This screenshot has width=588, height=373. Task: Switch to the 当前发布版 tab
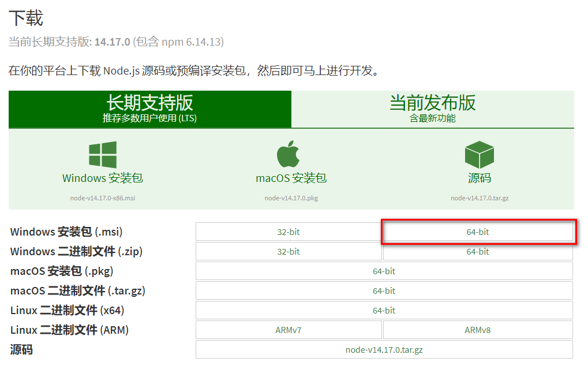pyautogui.click(x=433, y=109)
